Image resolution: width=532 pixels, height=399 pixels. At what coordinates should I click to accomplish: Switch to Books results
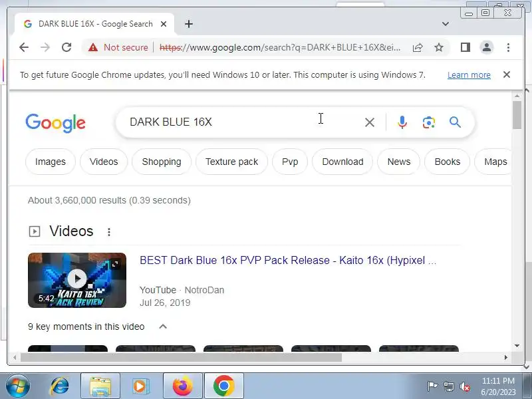pyautogui.click(x=448, y=162)
